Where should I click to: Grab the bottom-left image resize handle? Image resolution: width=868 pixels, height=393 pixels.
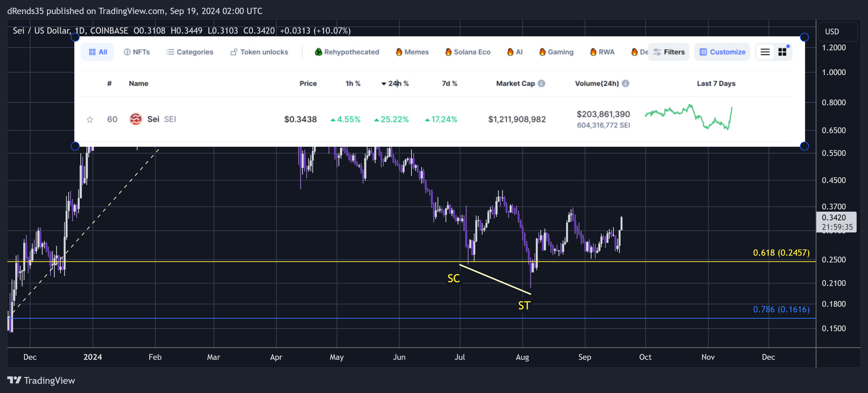75,146
